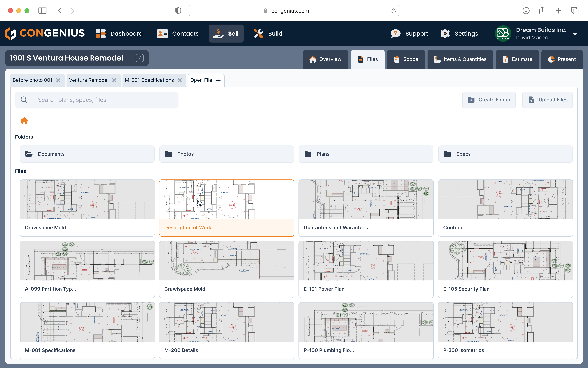The image size is (588, 368).
Task: Open the P-200 Isometrics file
Action: pos(506,330)
